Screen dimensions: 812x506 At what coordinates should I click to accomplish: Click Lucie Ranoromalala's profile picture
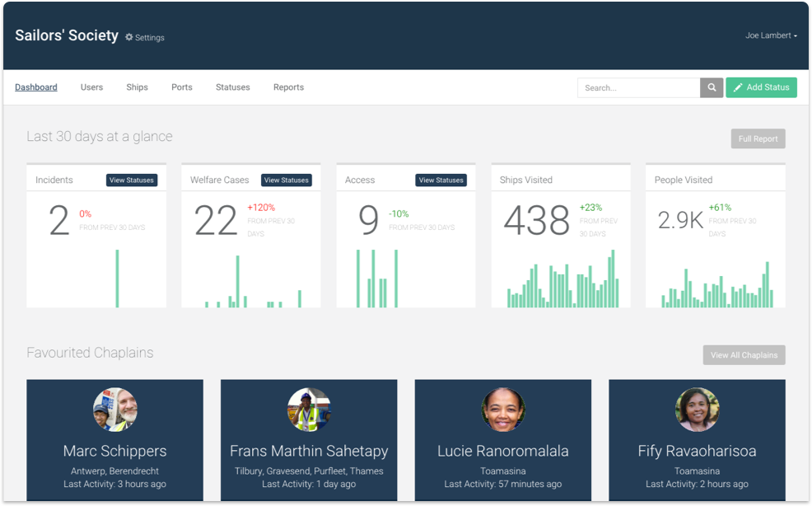[x=503, y=410]
